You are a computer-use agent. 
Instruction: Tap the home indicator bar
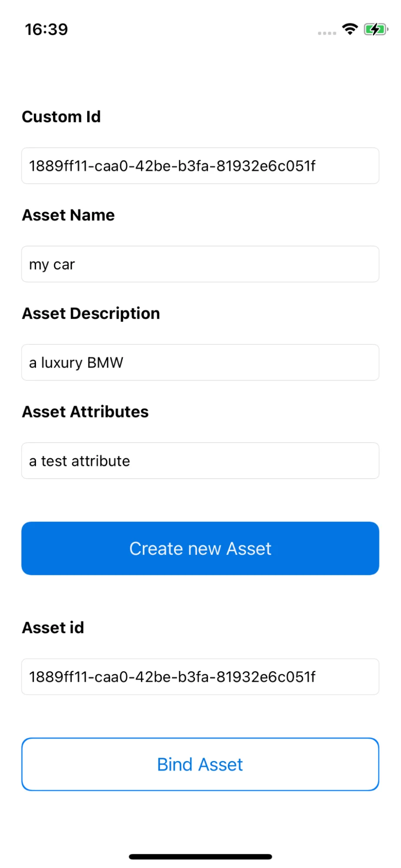click(200, 857)
